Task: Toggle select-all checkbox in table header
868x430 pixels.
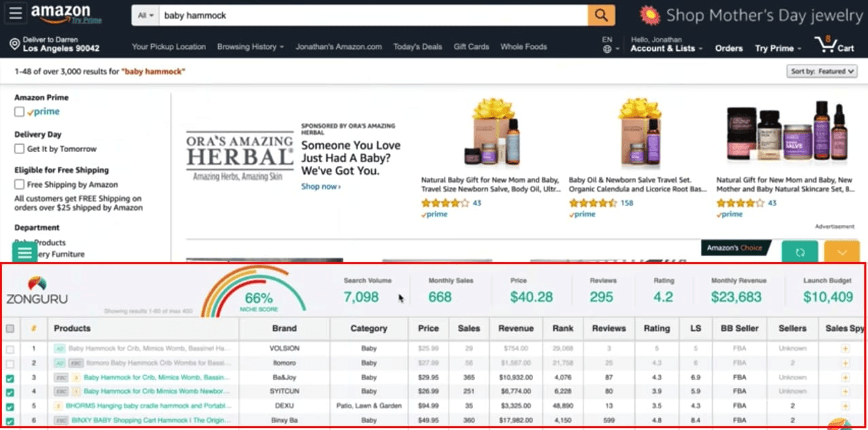Action: point(10,329)
